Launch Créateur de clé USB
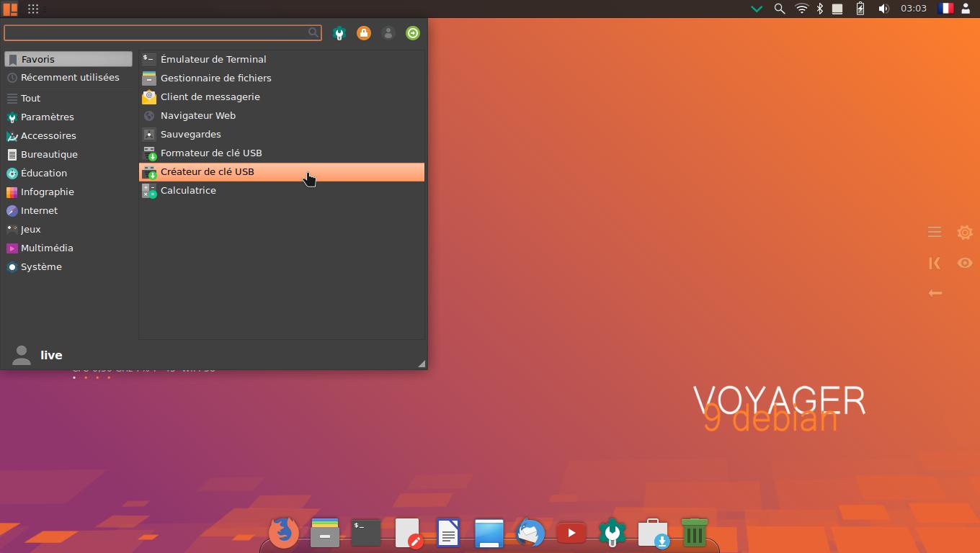 (x=282, y=171)
